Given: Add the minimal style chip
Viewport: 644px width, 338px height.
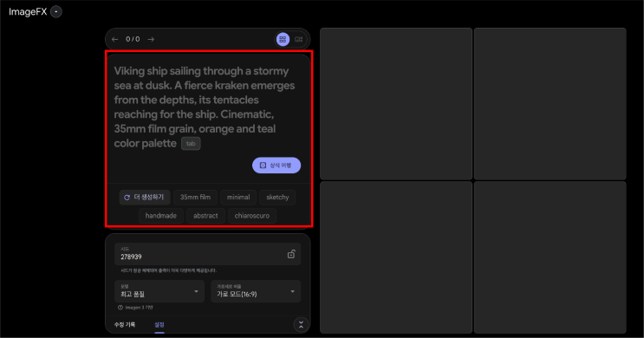Looking at the screenshot, I should pos(238,197).
